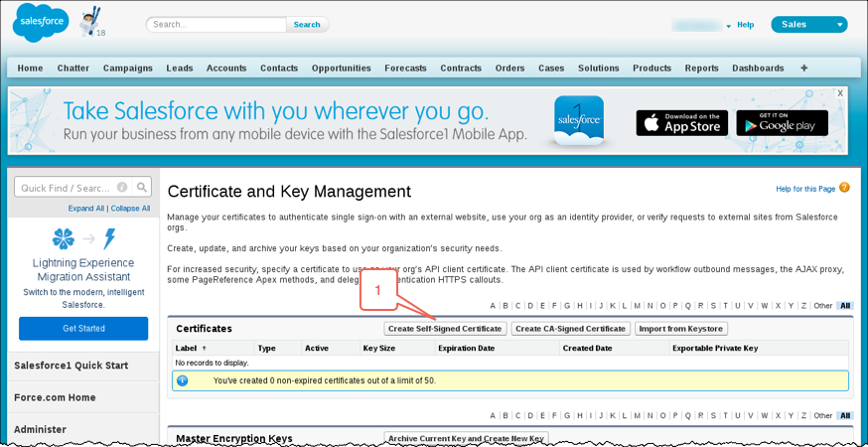Click the Google Play badge
This screenshot has width=868, height=447.
coord(783,123)
